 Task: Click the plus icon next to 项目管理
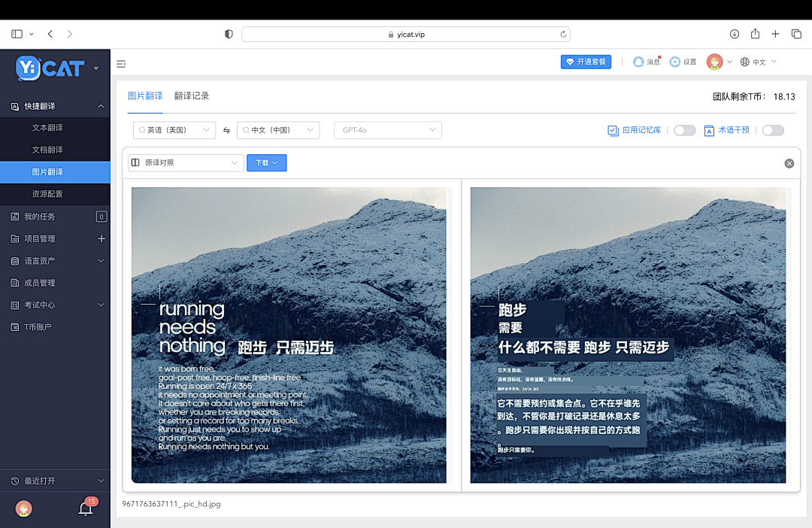[101, 238]
